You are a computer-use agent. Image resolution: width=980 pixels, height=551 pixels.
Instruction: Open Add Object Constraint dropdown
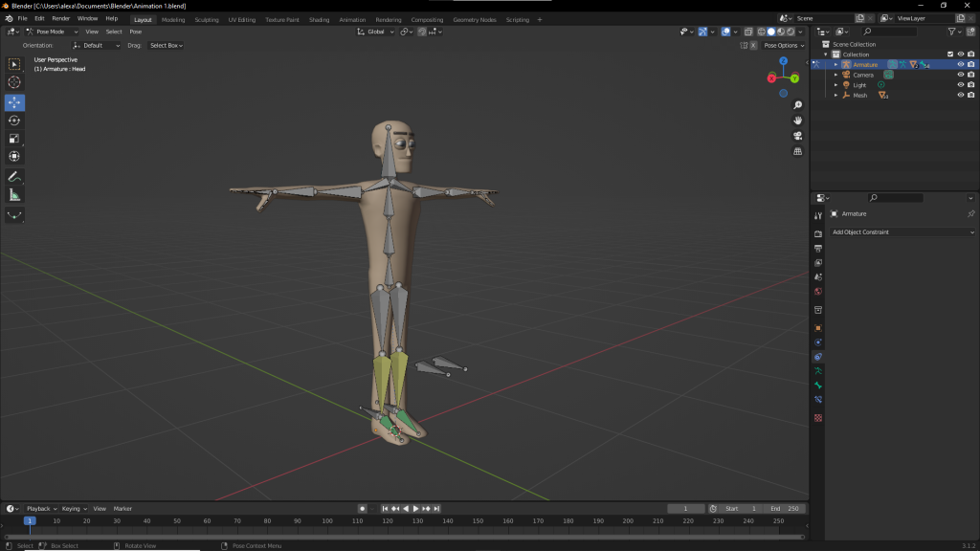(x=902, y=232)
